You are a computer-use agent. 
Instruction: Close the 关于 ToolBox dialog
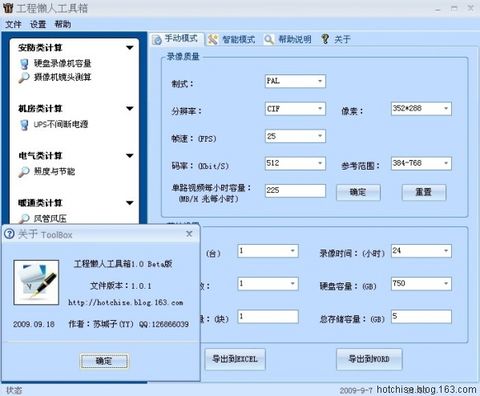click(189, 234)
